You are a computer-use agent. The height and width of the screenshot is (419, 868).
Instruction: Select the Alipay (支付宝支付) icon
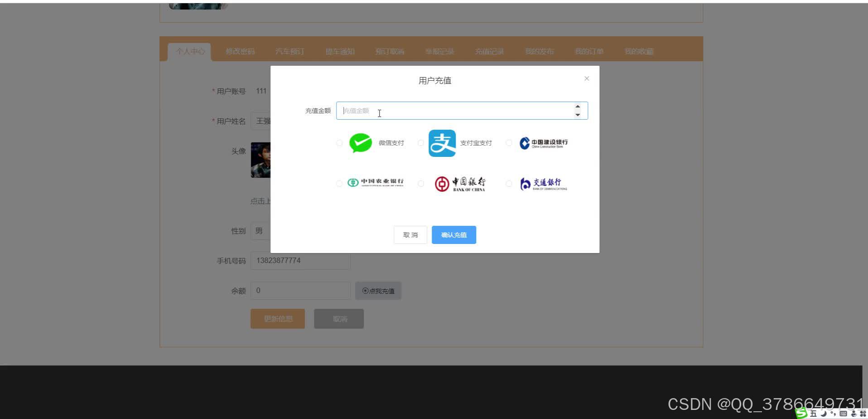442,143
